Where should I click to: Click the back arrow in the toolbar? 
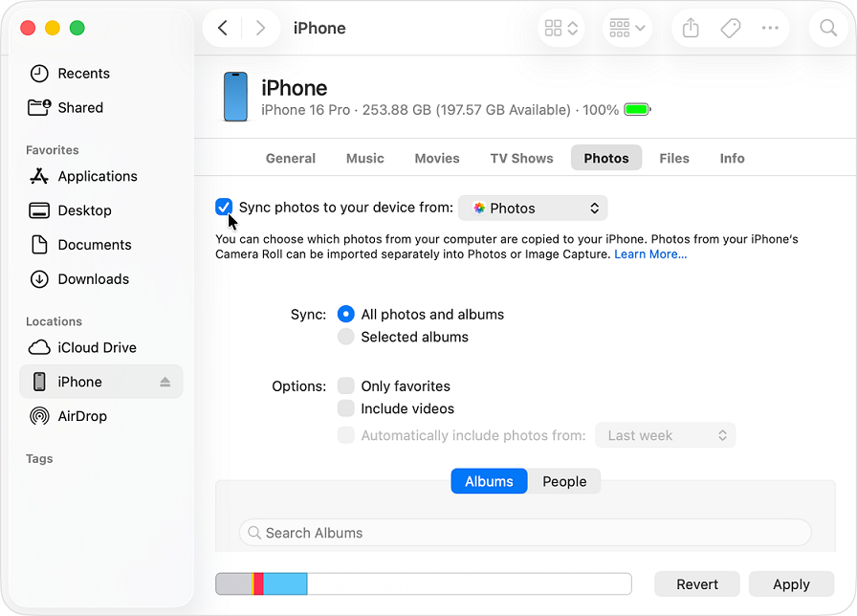[x=223, y=29]
